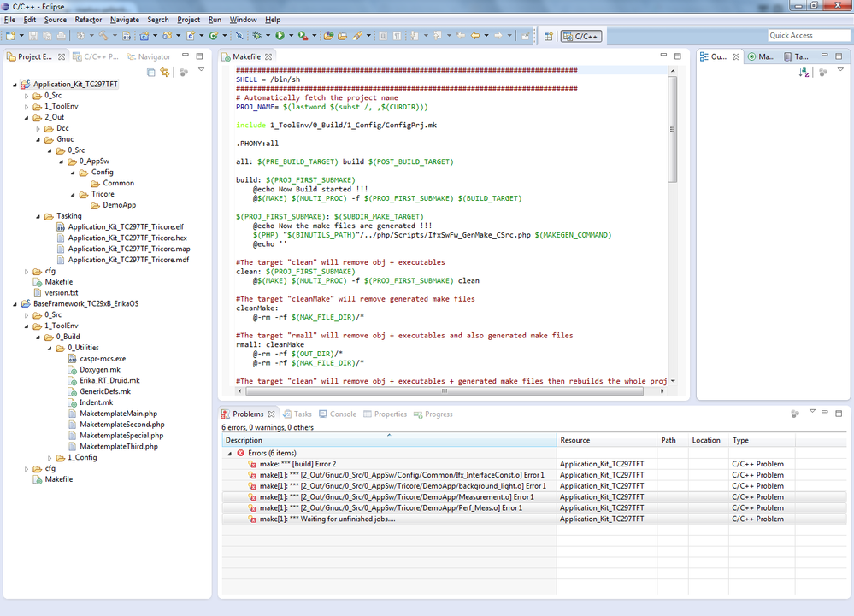Sort problems by the Resource column header
Screen dimensions: 854x616
[x=607, y=440]
